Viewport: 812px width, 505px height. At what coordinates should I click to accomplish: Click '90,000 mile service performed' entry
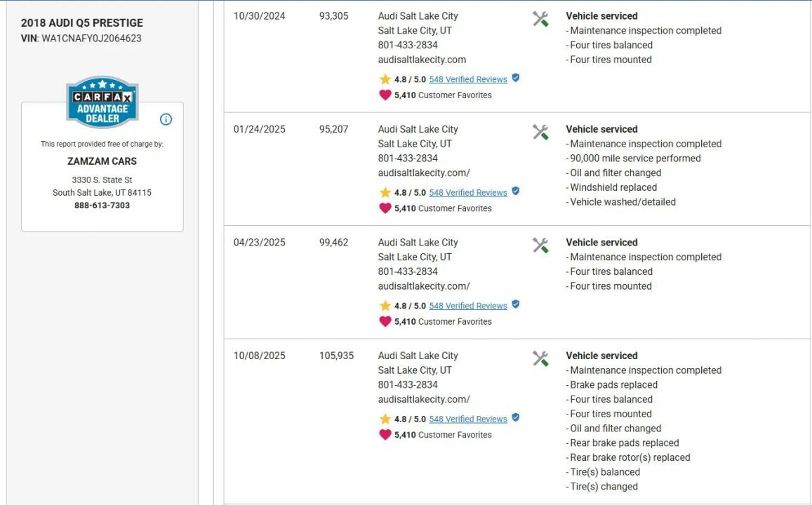[633, 159]
